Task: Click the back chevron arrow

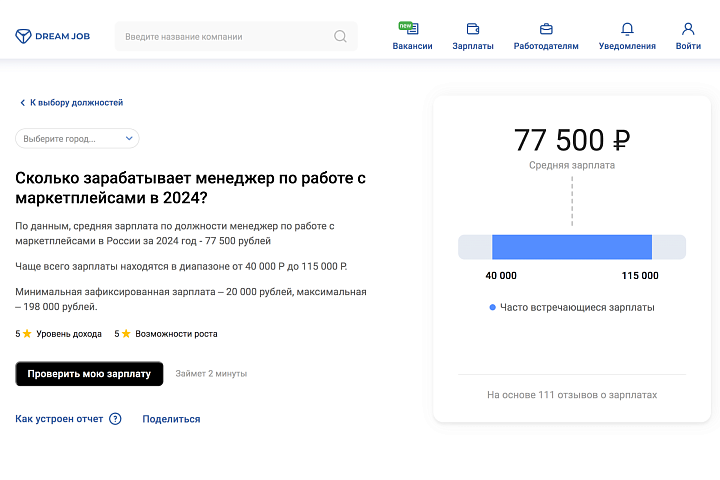Action: [22, 103]
